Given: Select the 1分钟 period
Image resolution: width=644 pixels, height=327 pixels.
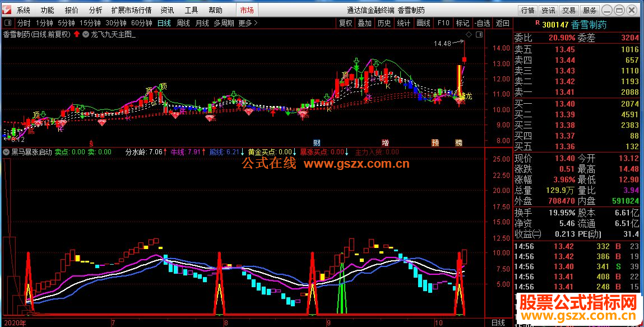Looking at the screenshot, I should [44, 23].
